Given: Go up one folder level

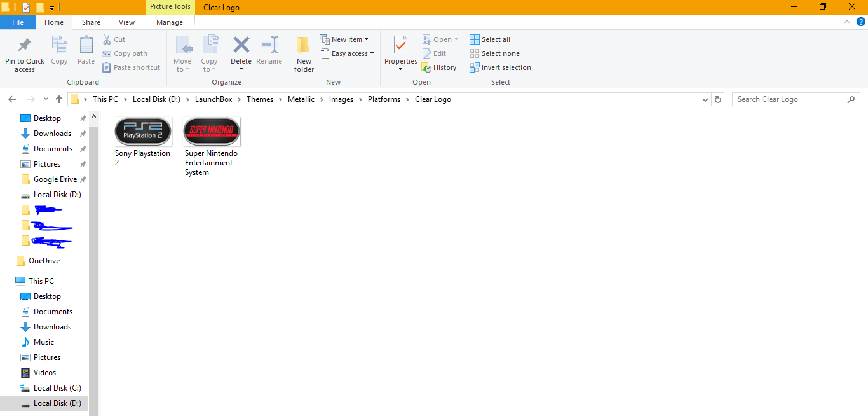Looking at the screenshot, I should 59,99.
